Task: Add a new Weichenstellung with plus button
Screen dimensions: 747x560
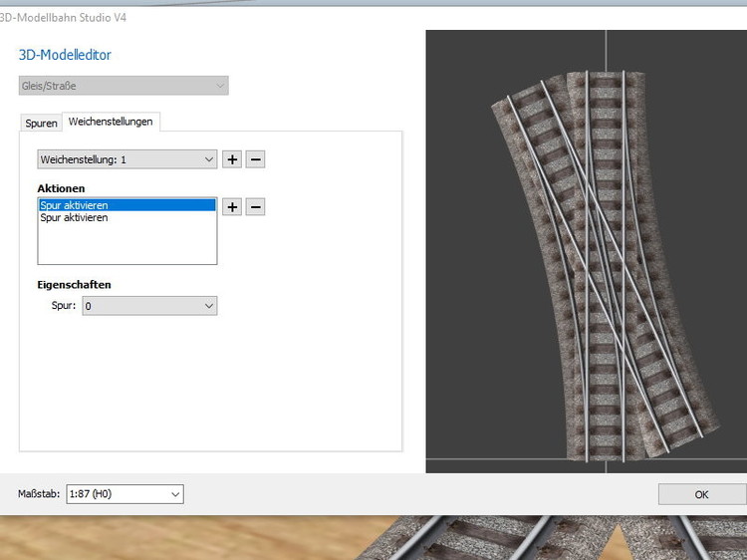Action: click(232, 159)
